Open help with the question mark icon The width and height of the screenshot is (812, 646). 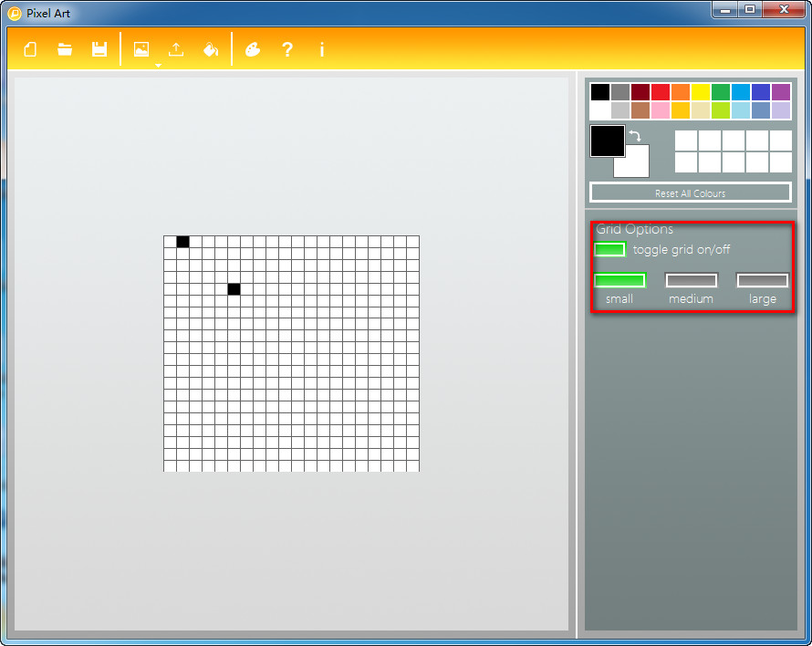tap(287, 49)
